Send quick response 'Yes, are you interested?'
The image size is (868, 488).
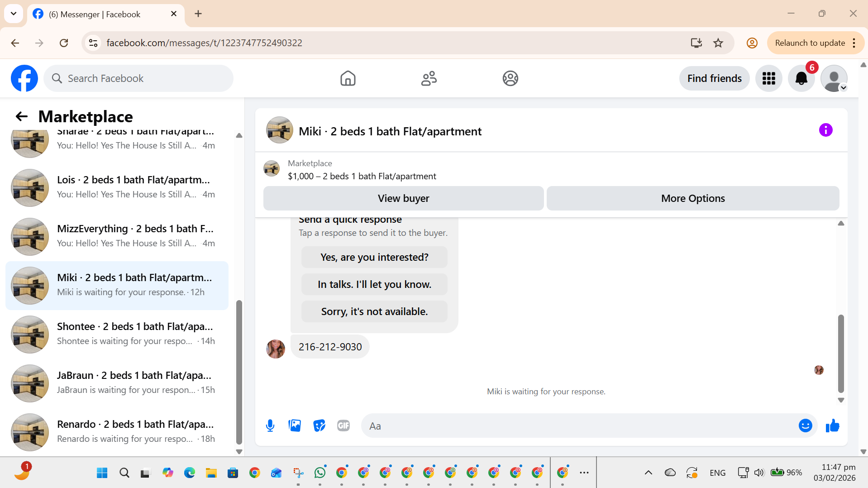pos(374,257)
